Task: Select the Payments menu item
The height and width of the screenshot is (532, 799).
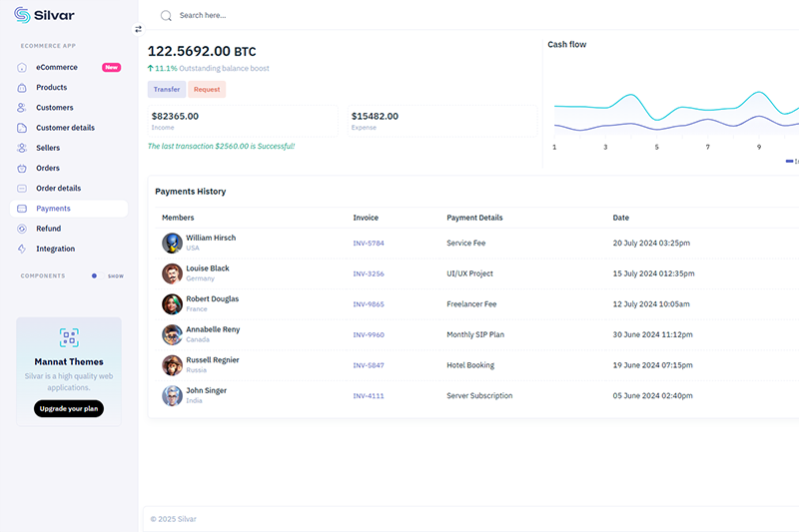Action: pos(53,209)
